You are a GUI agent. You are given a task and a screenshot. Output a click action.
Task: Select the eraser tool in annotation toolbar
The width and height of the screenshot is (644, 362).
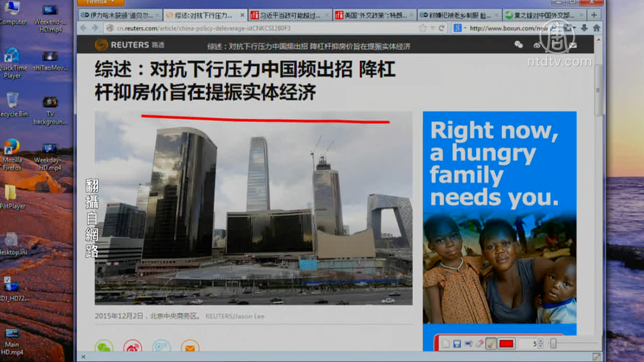pyautogui.click(x=479, y=344)
